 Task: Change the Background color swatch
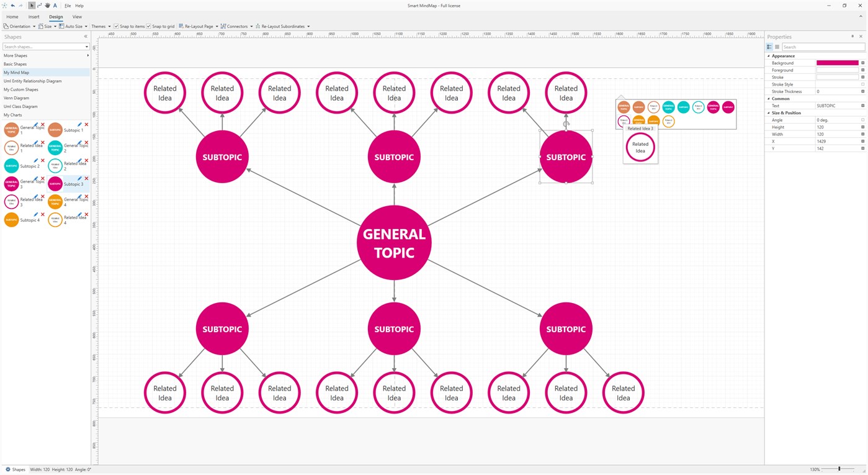pyautogui.click(x=839, y=63)
